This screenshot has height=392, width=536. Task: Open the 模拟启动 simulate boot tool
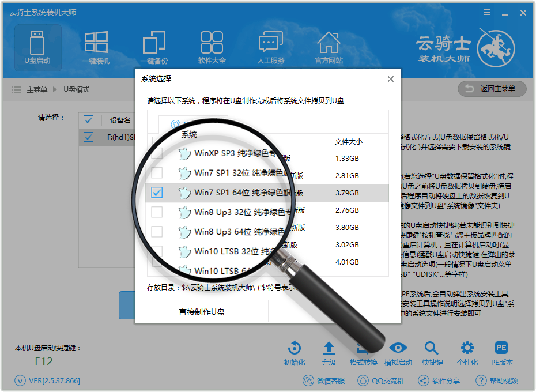coord(398,354)
